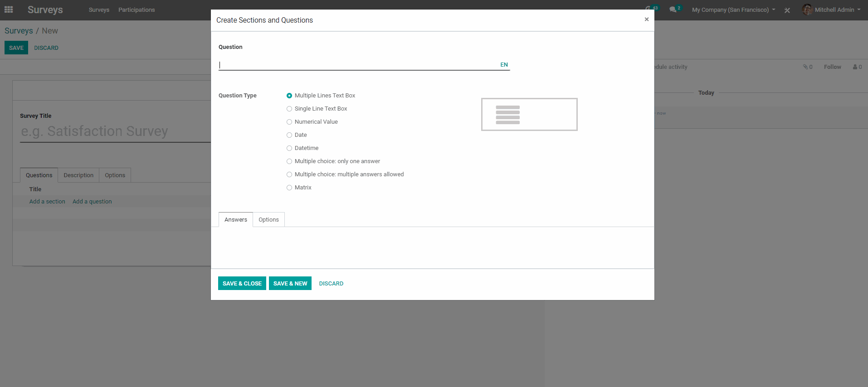Open the apps grid menu icon

point(9,10)
